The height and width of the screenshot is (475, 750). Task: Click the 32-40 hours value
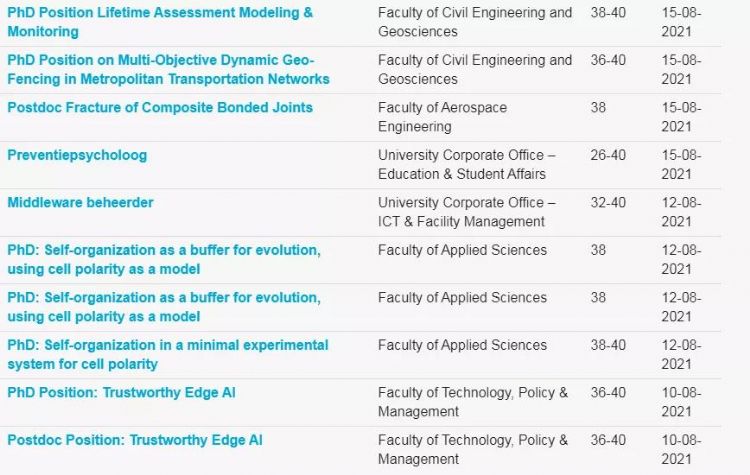tap(608, 202)
